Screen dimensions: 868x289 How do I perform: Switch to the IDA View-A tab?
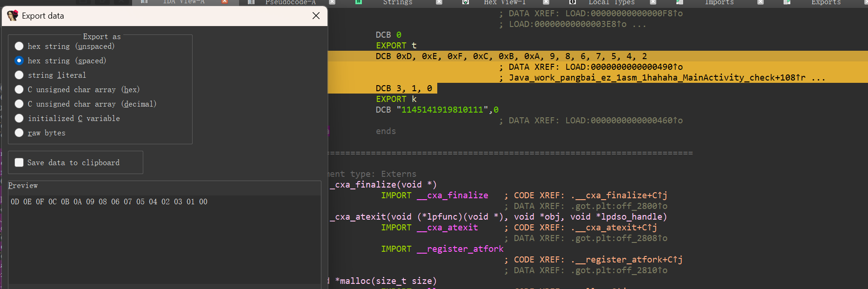pyautogui.click(x=184, y=2)
